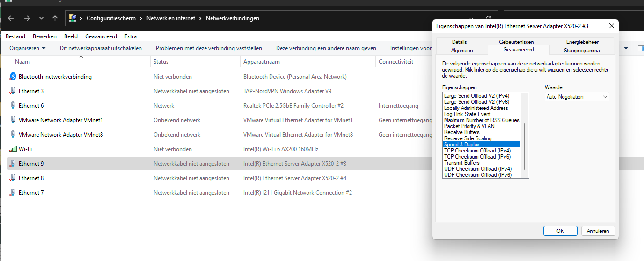Click the Bluetooth-netwerkverbinding adapter icon

pos(13,77)
